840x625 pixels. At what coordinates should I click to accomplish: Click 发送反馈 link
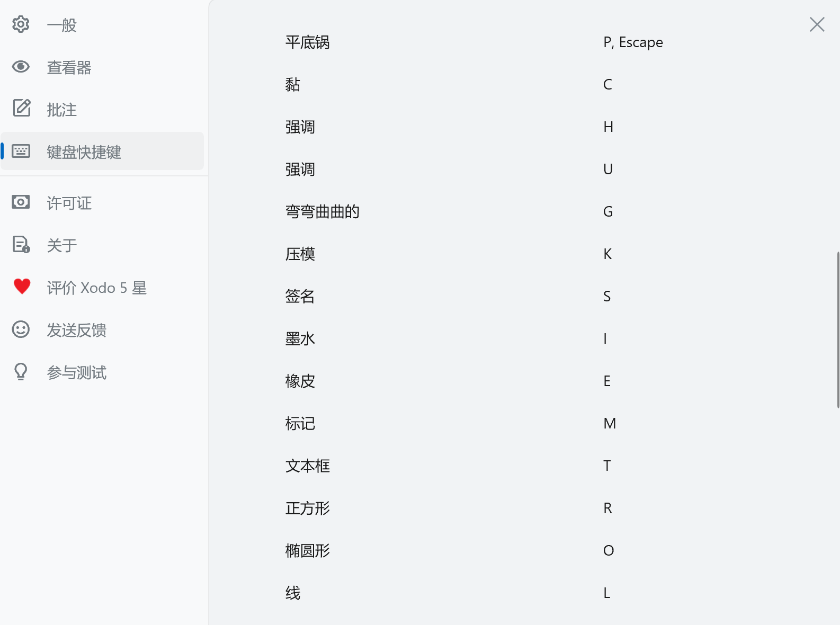[x=76, y=330]
